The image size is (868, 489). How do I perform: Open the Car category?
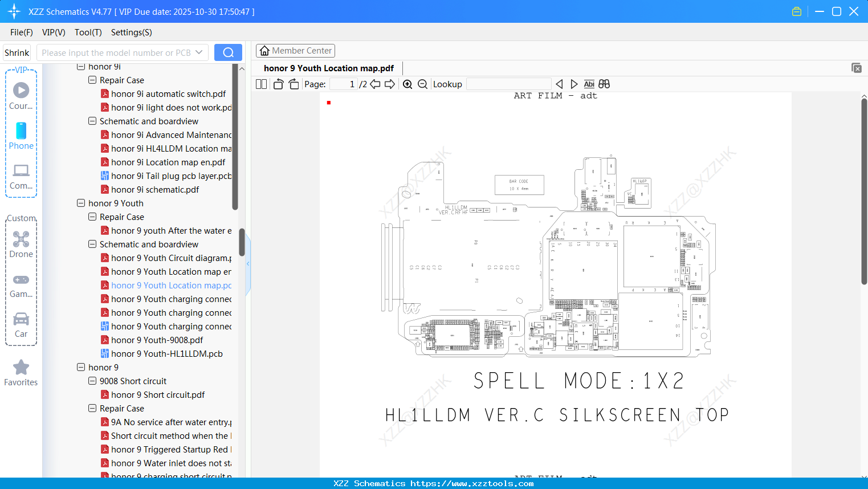point(21,325)
